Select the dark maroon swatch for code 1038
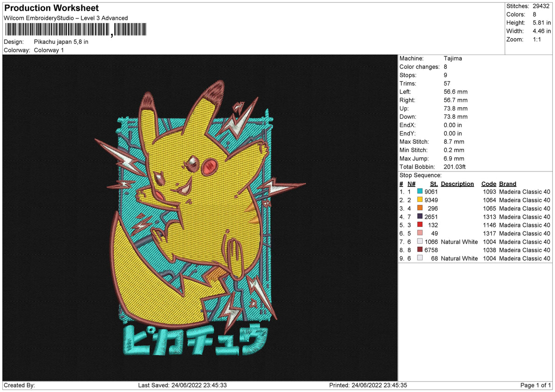The height and width of the screenshot is (392, 555). point(421,250)
